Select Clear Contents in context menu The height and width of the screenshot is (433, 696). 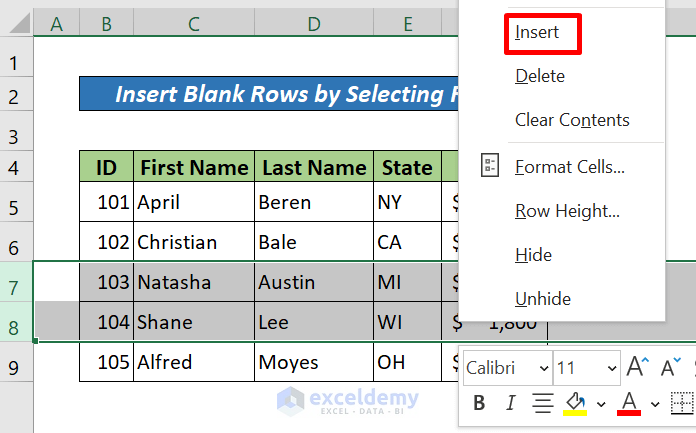point(572,120)
